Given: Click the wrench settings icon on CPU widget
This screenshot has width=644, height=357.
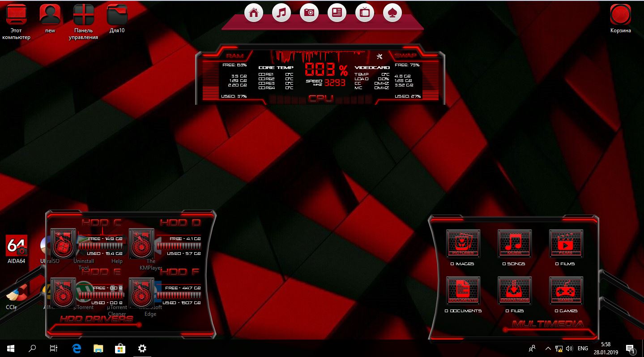Looking at the screenshot, I should (x=380, y=56).
